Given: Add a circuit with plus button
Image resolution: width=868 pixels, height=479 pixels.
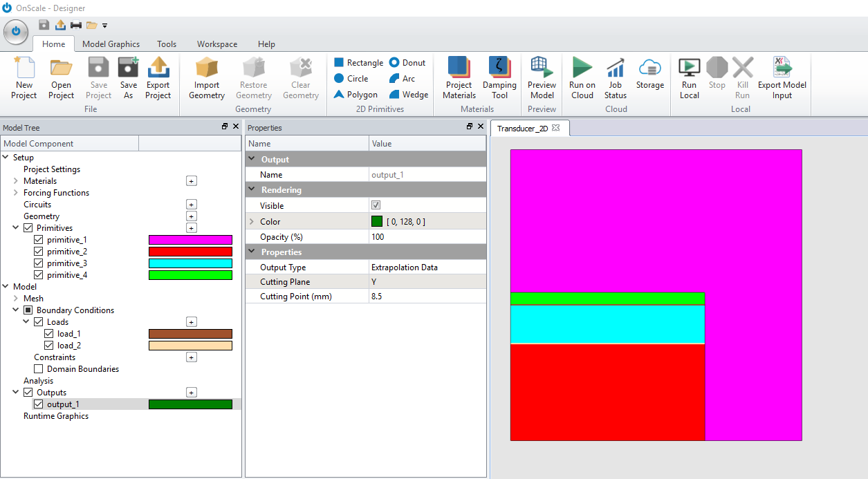Looking at the screenshot, I should [192, 205].
